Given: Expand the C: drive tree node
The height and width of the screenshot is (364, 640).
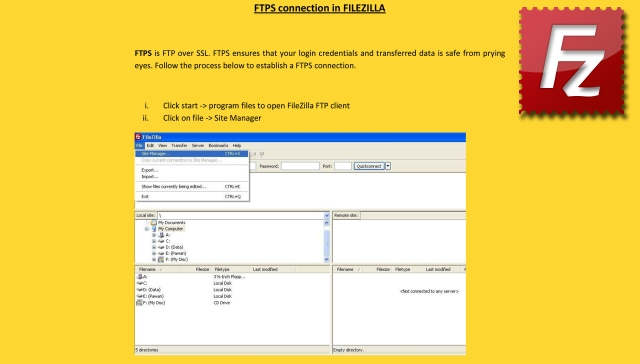Looking at the screenshot, I should [154, 241].
